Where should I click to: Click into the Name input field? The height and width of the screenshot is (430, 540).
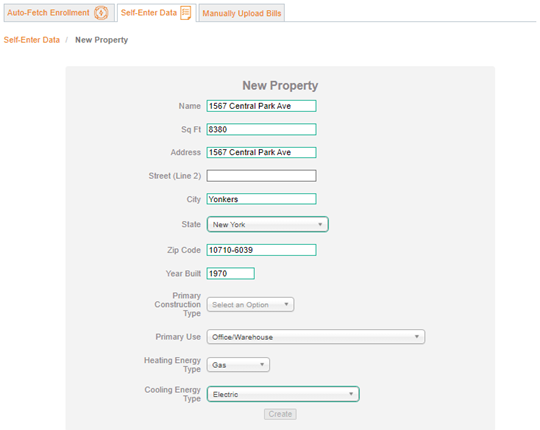pos(261,106)
